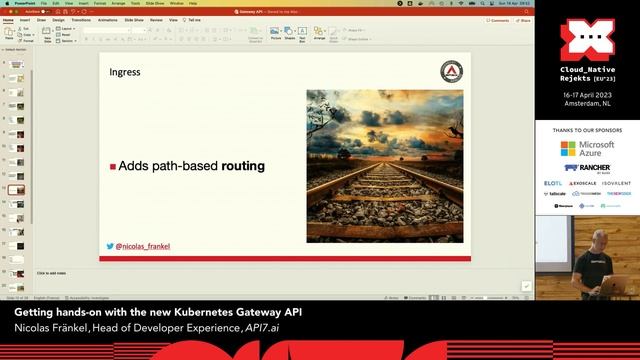Start slide show from status bar icon
Screen dimensions: 640x360
[x=463, y=298]
